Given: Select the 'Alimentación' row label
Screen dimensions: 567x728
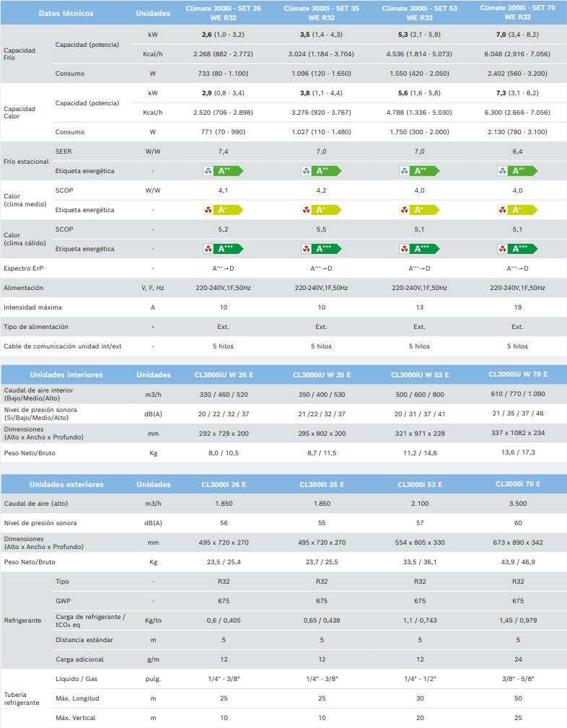Looking at the screenshot, I should pyautogui.click(x=23, y=288).
